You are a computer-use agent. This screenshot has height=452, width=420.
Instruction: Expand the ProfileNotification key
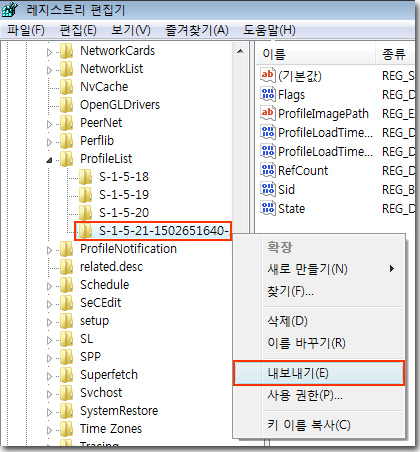pyautogui.click(x=49, y=250)
